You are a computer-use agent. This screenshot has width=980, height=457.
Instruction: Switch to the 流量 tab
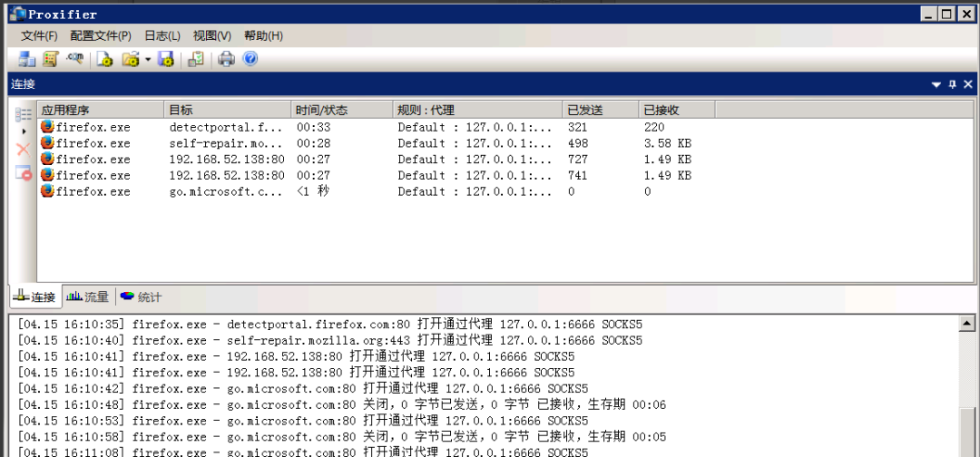click(x=88, y=297)
